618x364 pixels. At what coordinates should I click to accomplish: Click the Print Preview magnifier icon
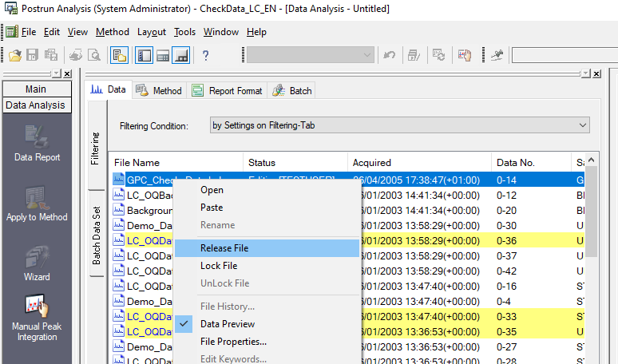(94, 55)
